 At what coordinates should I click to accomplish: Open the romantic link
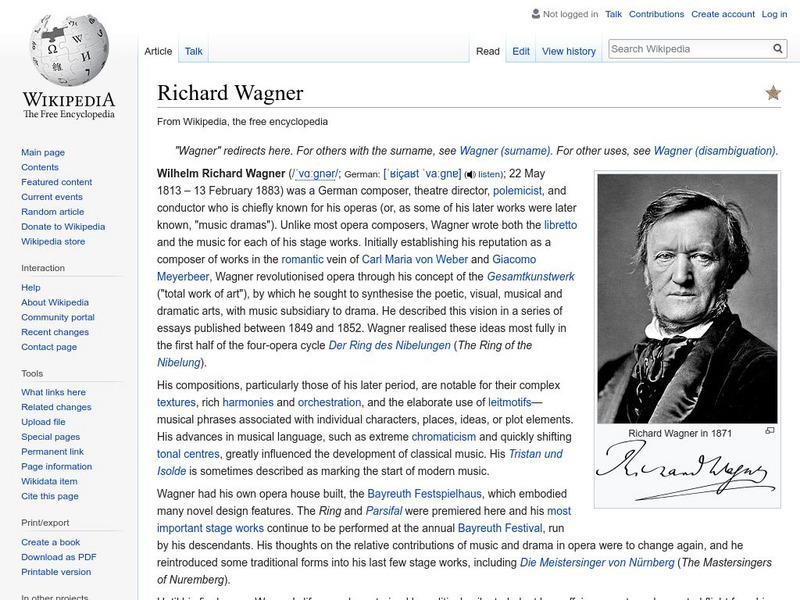point(302,259)
